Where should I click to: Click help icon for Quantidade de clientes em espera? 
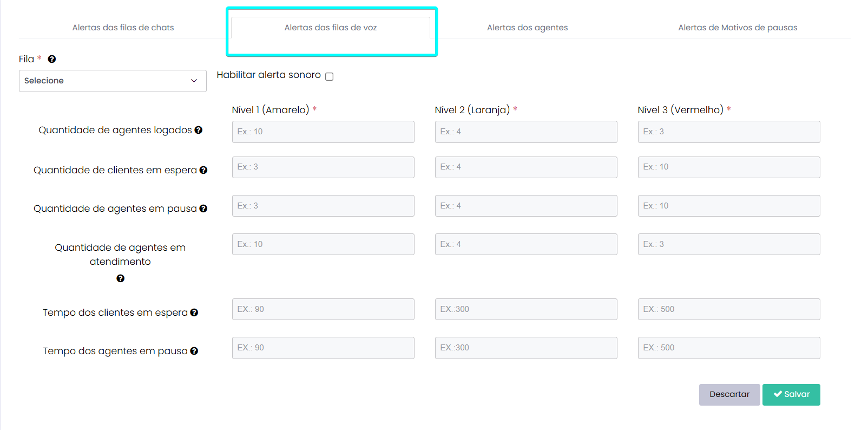pos(203,170)
